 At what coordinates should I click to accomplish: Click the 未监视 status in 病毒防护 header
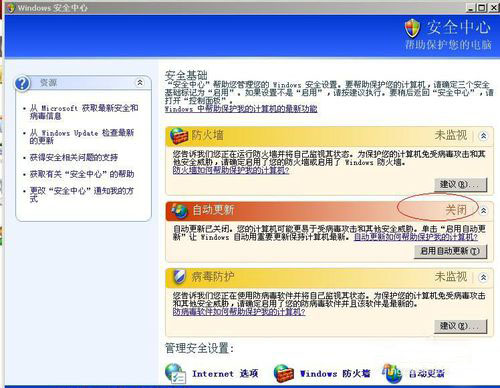pyautogui.click(x=451, y=277)
